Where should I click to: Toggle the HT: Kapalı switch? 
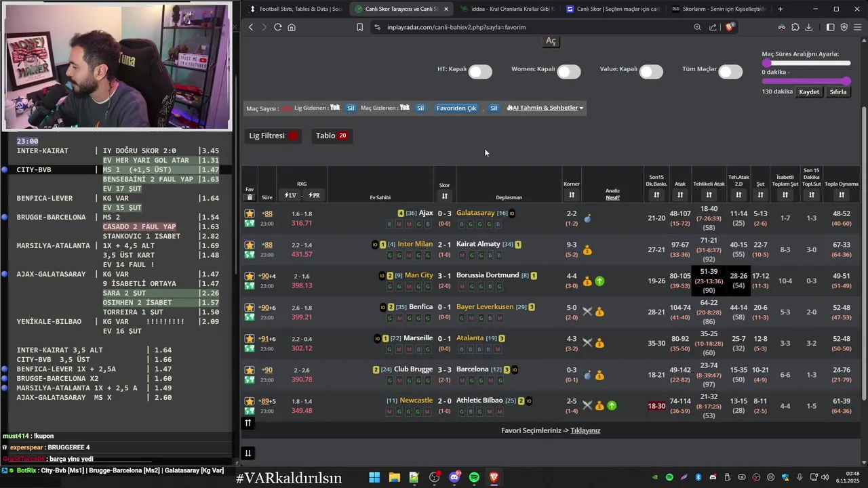pyautogui.click(x=480, y=72)
